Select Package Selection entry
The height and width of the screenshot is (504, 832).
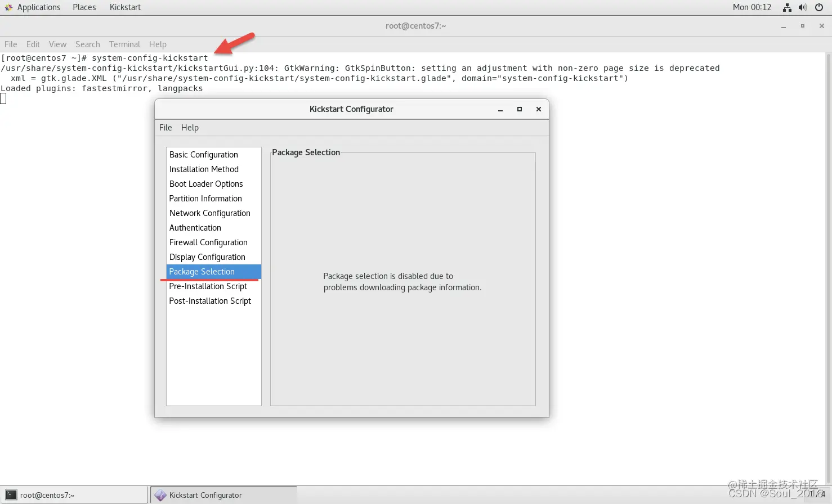214,272
